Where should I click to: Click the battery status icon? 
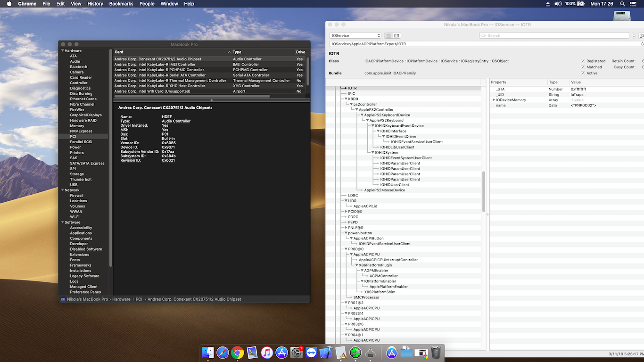(x=580, y=4)
